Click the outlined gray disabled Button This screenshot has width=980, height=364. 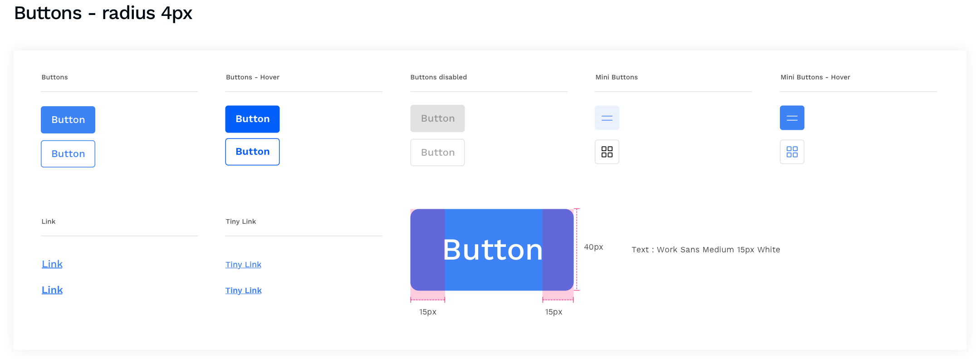[x=437, y=152]
